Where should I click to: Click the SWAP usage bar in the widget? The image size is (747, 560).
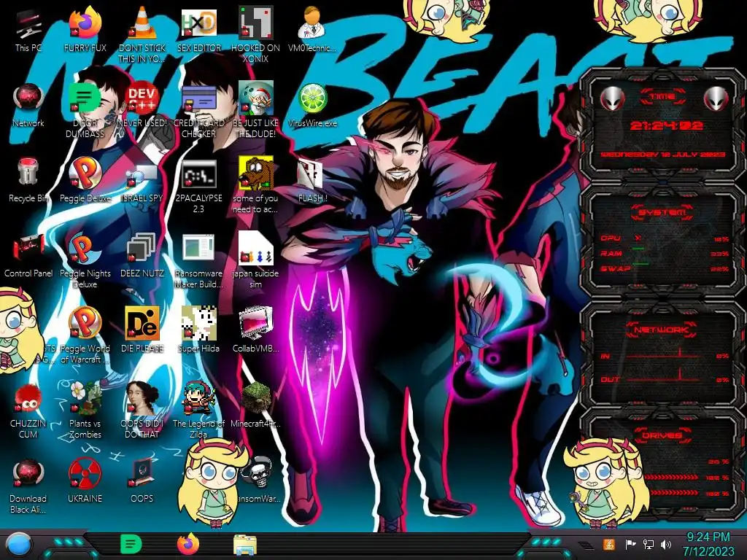(x=640, y=263)
